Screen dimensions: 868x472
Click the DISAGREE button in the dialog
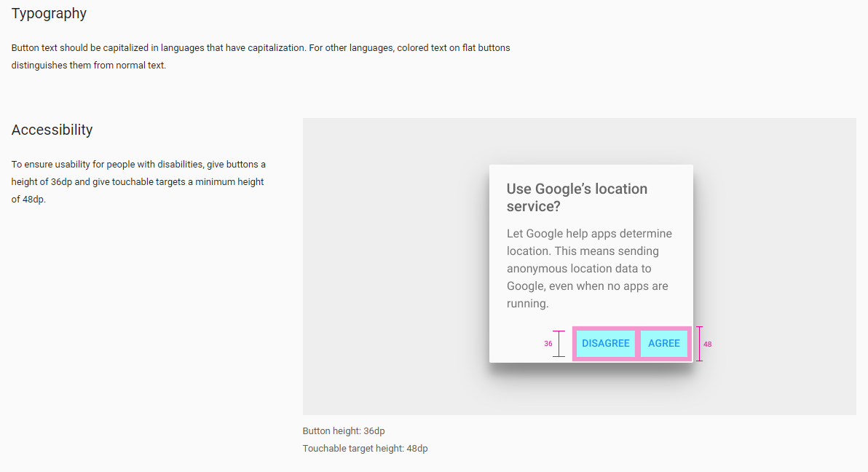[x=606, y=344]
